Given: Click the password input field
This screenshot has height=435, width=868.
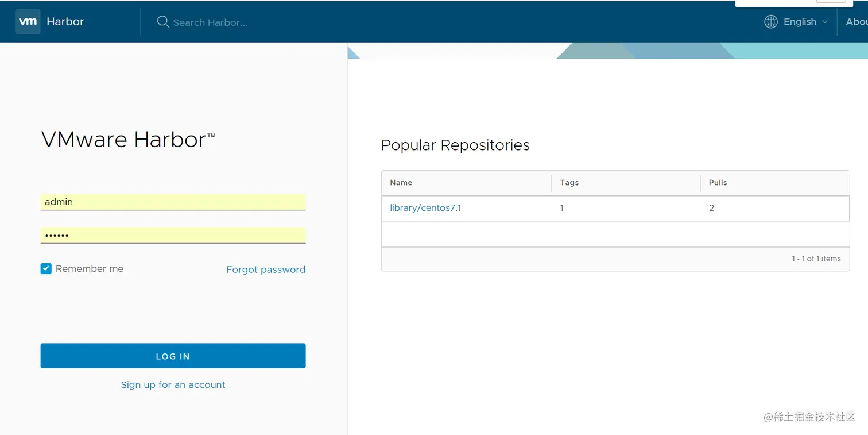Looking at the screenshot, I should pos(173,236).
